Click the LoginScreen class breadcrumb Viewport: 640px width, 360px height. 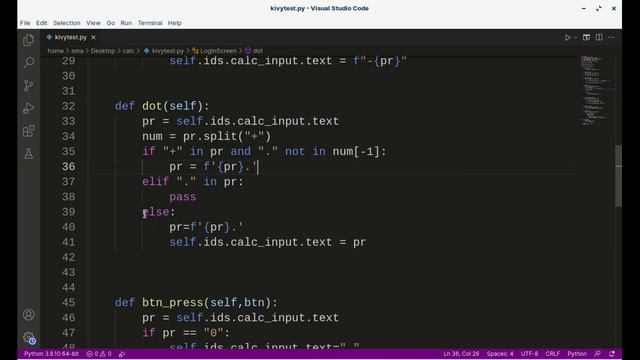coord(214,51)
